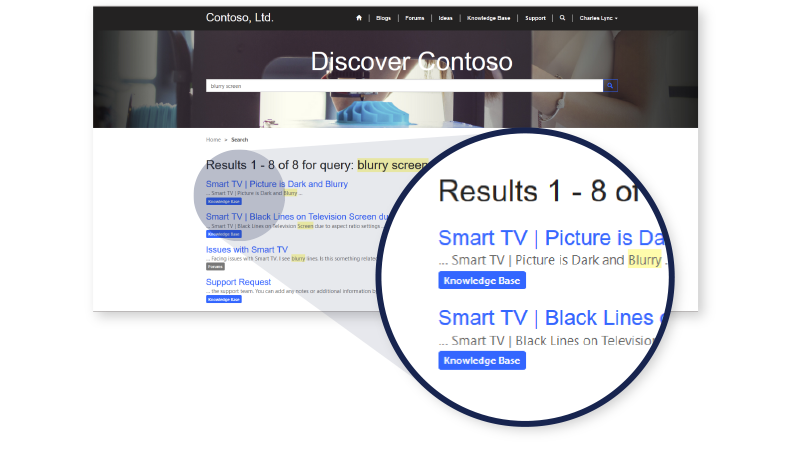Click magnified Knowledge Base badge under Black Lines result
The width and height of the screenshot is (800, 450).
[482, 360]
